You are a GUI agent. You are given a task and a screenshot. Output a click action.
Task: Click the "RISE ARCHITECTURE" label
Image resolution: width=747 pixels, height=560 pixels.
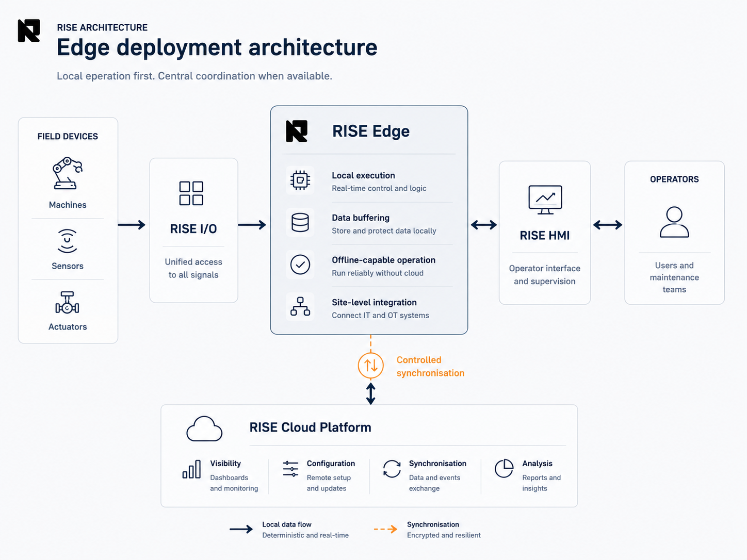102,27
